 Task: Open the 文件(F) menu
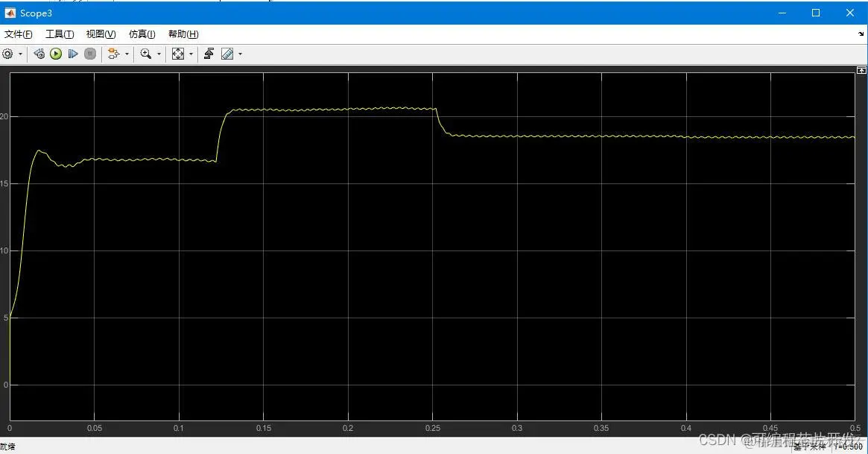tap(19, 34)
